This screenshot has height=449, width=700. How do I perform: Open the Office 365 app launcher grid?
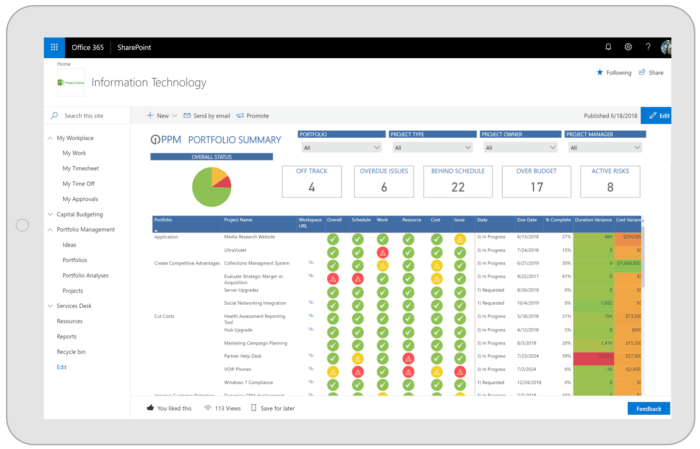pyautogui.click(x=54, y=47)
